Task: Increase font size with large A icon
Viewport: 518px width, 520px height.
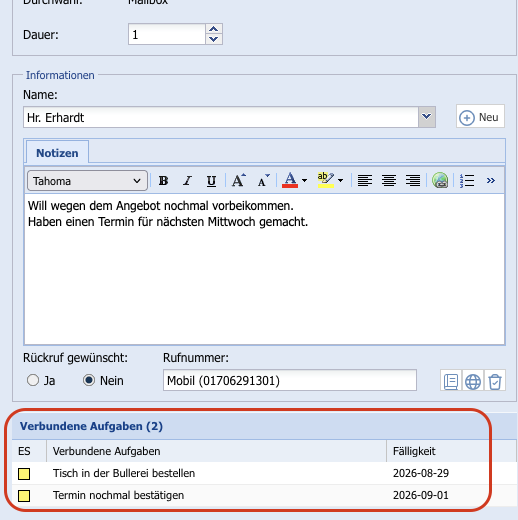Action: [x=239, y=181]
